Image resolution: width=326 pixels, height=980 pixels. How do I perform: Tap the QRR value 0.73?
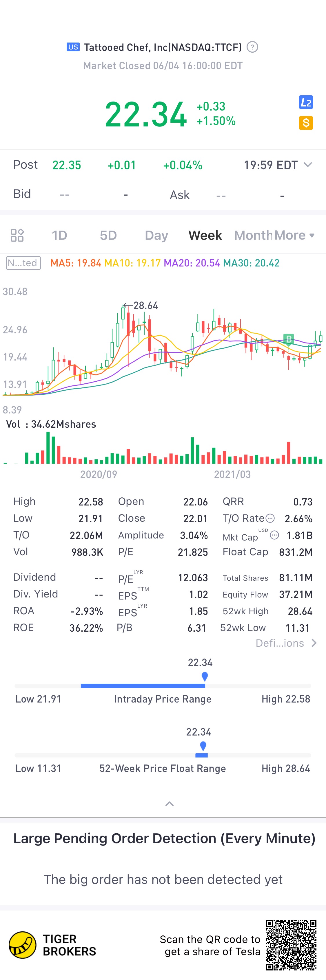(303, 502)
